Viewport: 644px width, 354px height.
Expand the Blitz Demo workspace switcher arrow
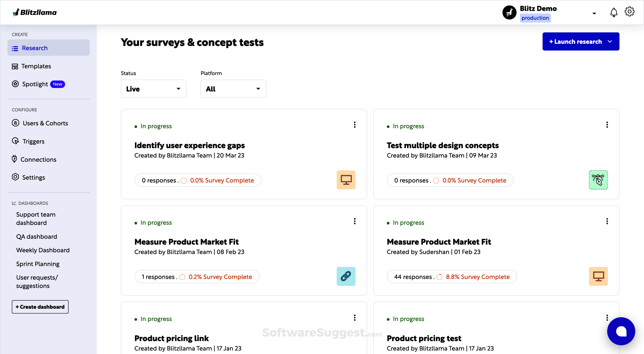(x=594, y=14)
